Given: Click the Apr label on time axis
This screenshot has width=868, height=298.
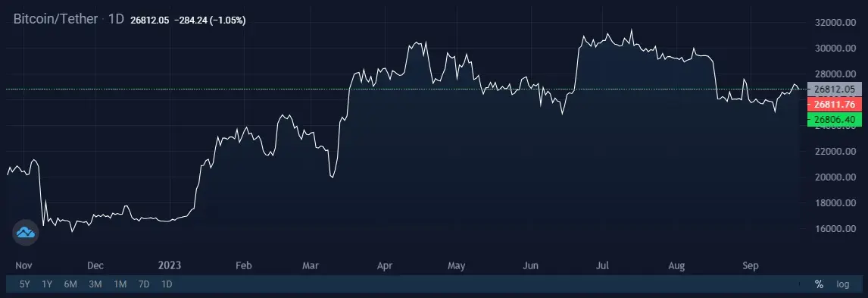Looking at the screenshot, I should coord(385,265).
